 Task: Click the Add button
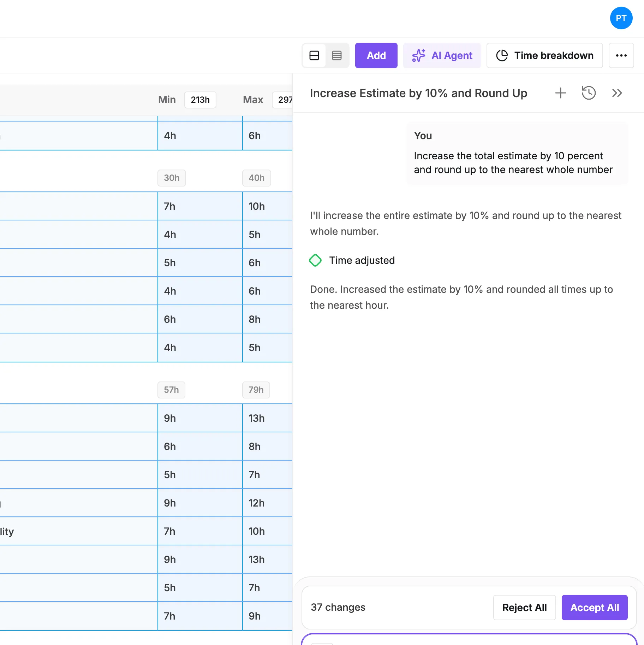click(x=376, y=55)
